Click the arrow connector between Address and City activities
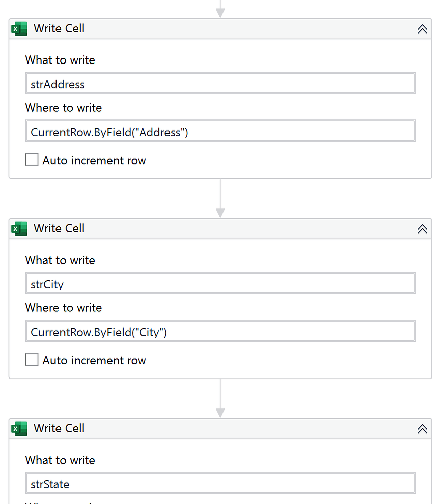446x504 pixels. pyautogui.click(x=220, y=199)
